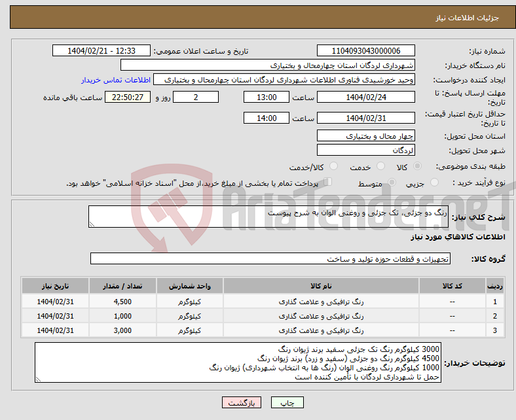The height and width of the screenshot is (420, 516).
Task: Click quantity 1,000 in row 2
Action: pyautogui.click(x=122, y=316)
